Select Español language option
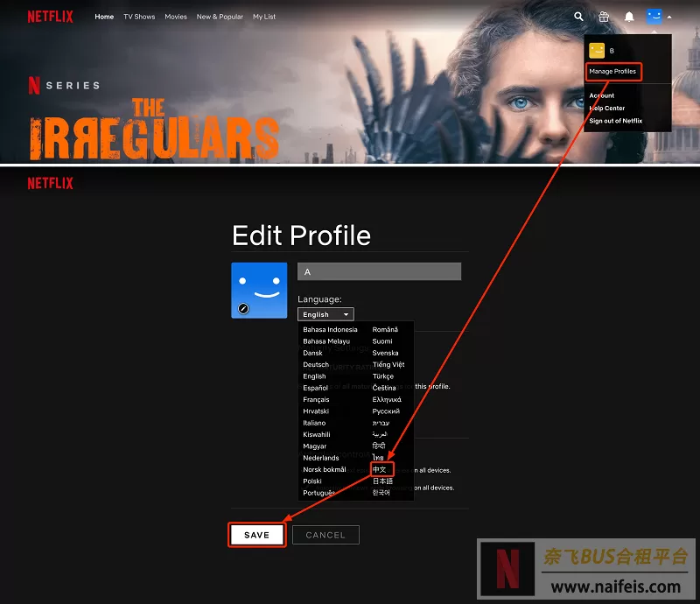 [x=315, y=388]
